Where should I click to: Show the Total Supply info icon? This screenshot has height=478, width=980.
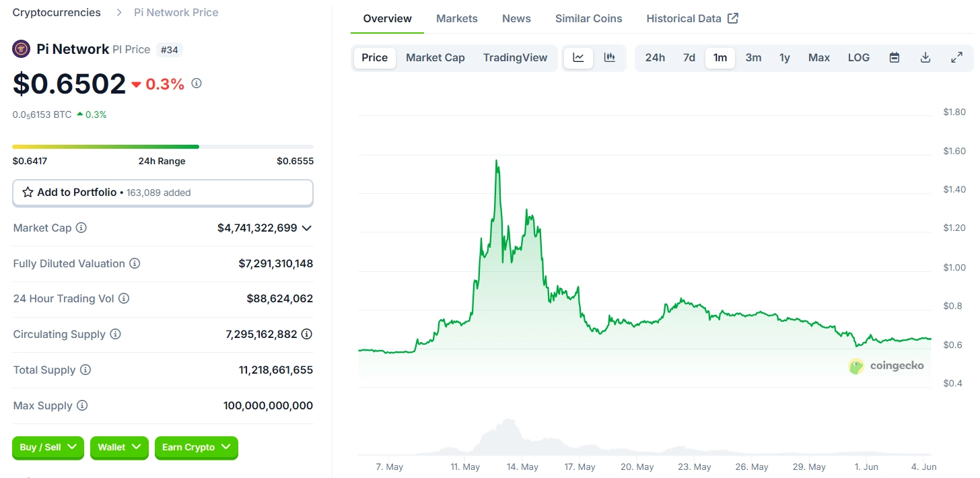pos(85,370)
